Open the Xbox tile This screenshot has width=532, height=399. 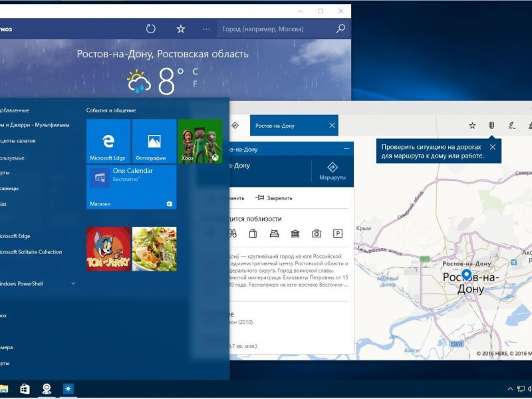[x=200, y=141]
